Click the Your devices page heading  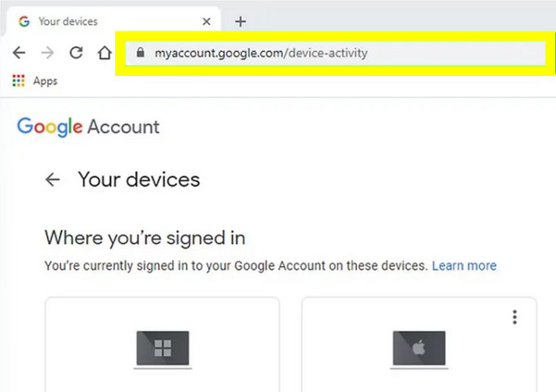click(139, 180)
